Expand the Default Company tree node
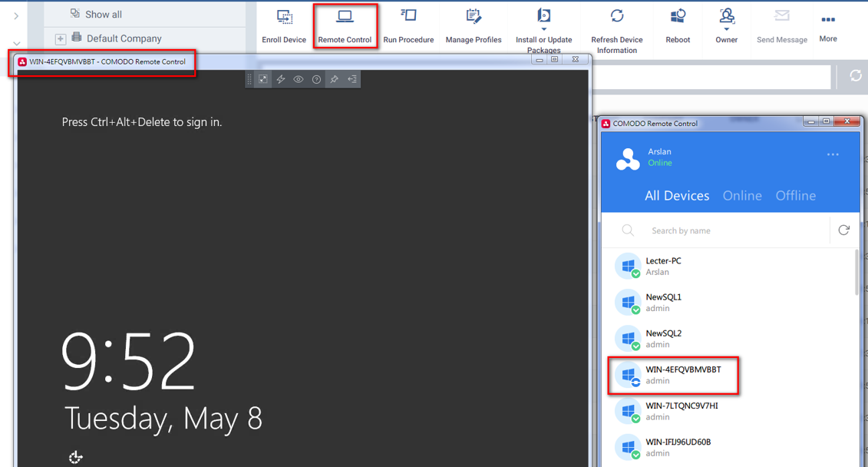The width and height of the screenshot is (868, 467). click(61, 38)
